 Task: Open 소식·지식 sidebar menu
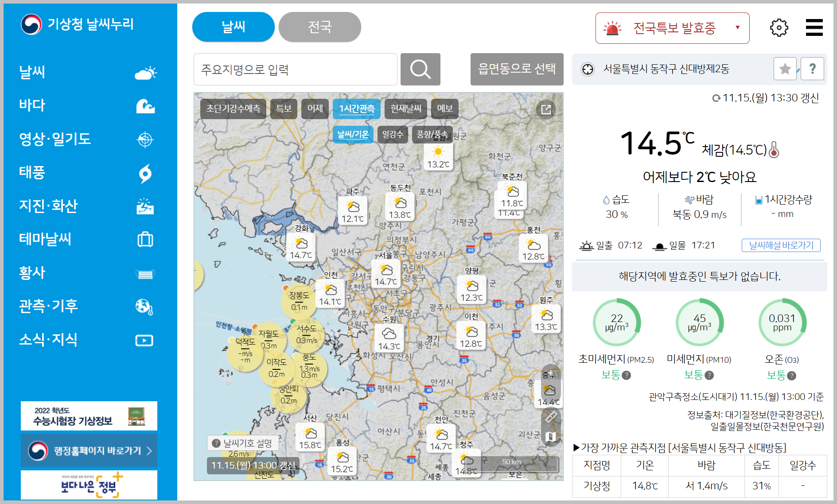point(89,340)
